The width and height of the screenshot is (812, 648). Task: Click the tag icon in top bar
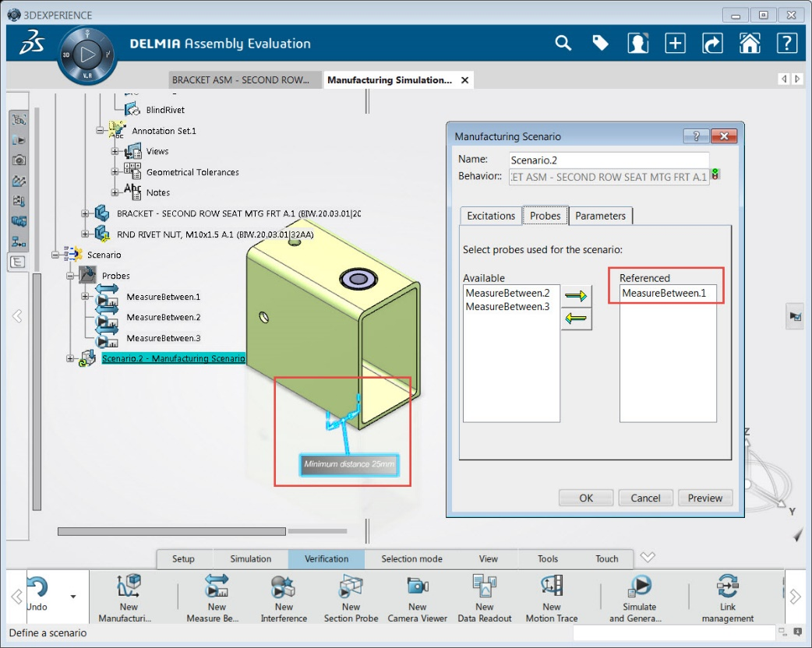[x=600, y=43]
